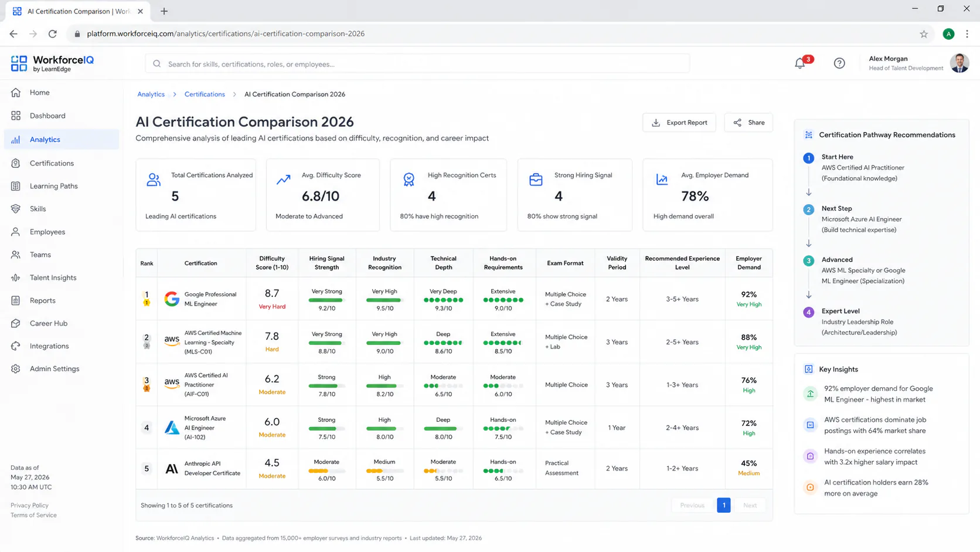Open the Dashboard menu item
The width and height of the screenshot is (980, 552).
pos(62,116)
